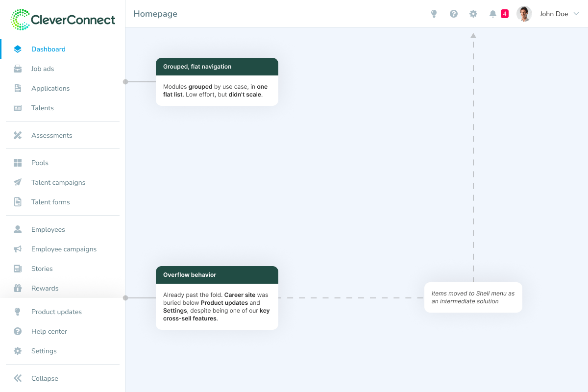
Task: Open Stories in sidebar
Action: click(63, 269)
